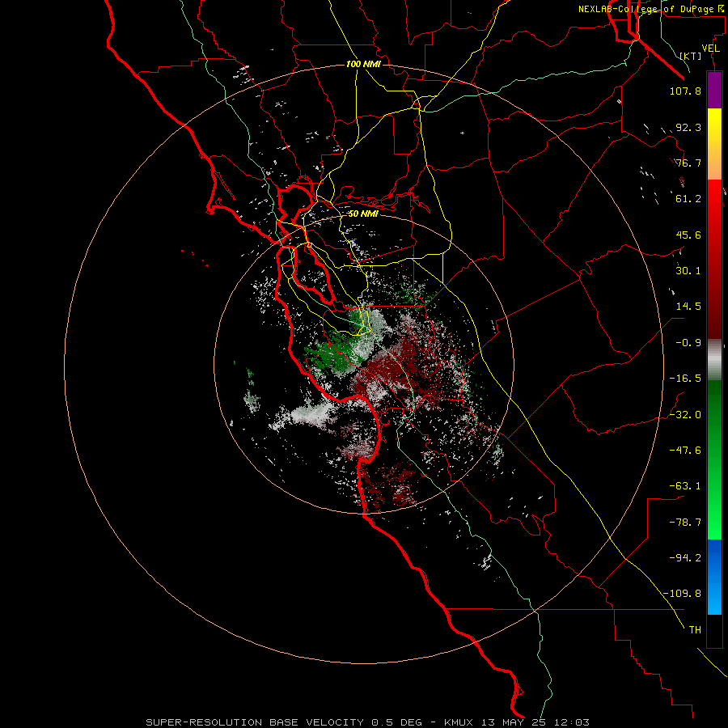Click the TH threshold label

(x=695, y=630)
